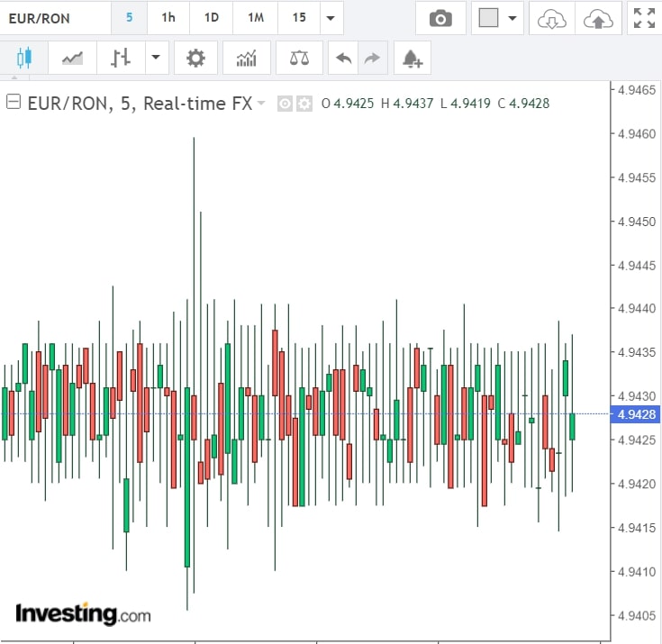Switch to the 1D timeframe
The height and width of the screenshot is (644, 662).
click(x=211, y=18)
